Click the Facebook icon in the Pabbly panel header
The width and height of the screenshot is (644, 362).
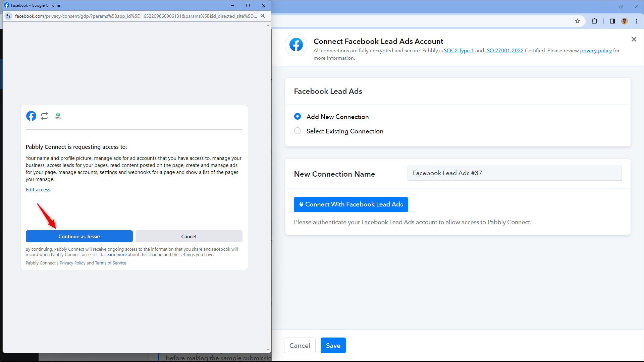click(296, 45)
